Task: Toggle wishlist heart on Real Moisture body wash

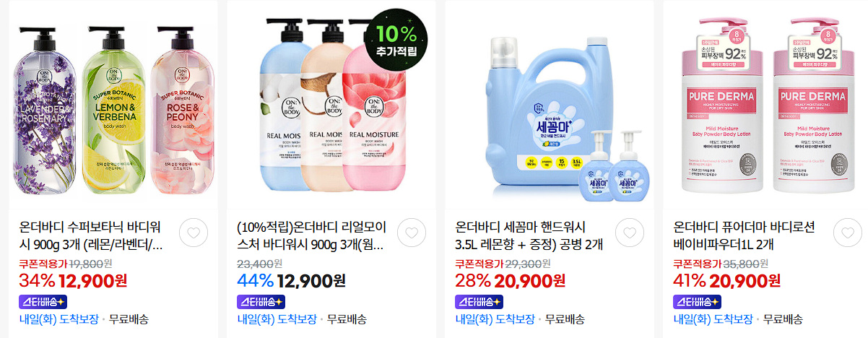Action: (411, 232)
